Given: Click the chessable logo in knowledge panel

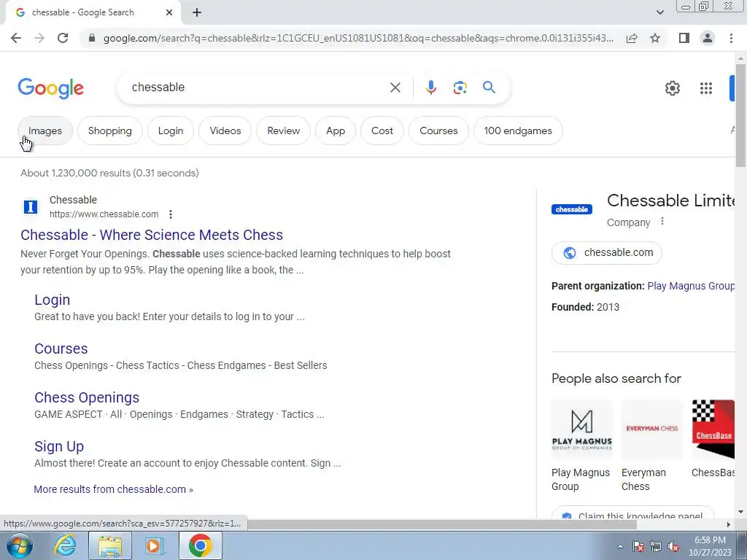Looking at the screenshot, I should (572, 209).
